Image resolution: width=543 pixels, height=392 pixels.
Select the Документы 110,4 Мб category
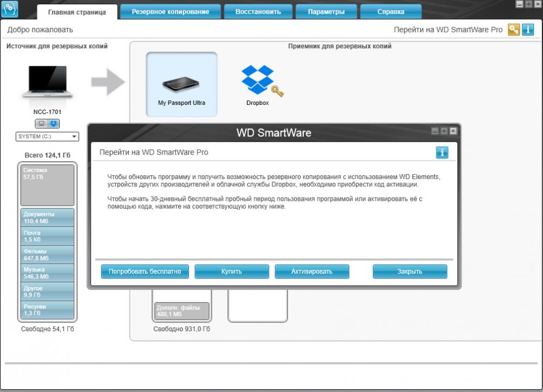pos(47,218)
